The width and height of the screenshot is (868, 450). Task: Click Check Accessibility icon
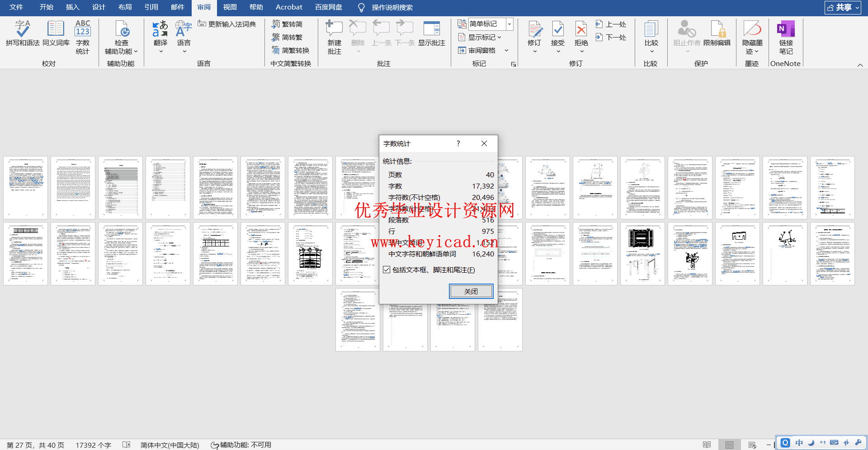pyautogui.click(x=121, y=30)
